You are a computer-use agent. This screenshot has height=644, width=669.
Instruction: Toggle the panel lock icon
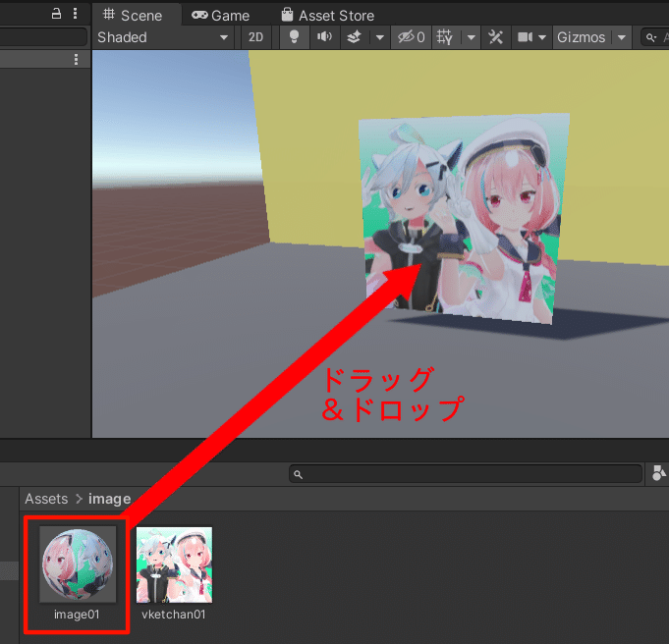tap(56, 14)
